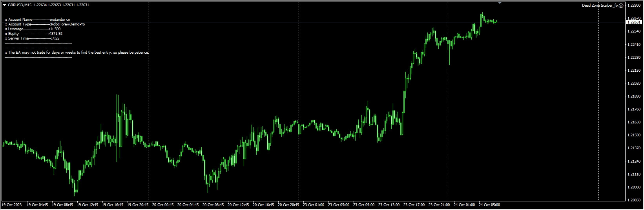Click the 'EA may not trade' notice text
Image resolution: width=644 pixels, height=210 pixels.
pos(77,52)
